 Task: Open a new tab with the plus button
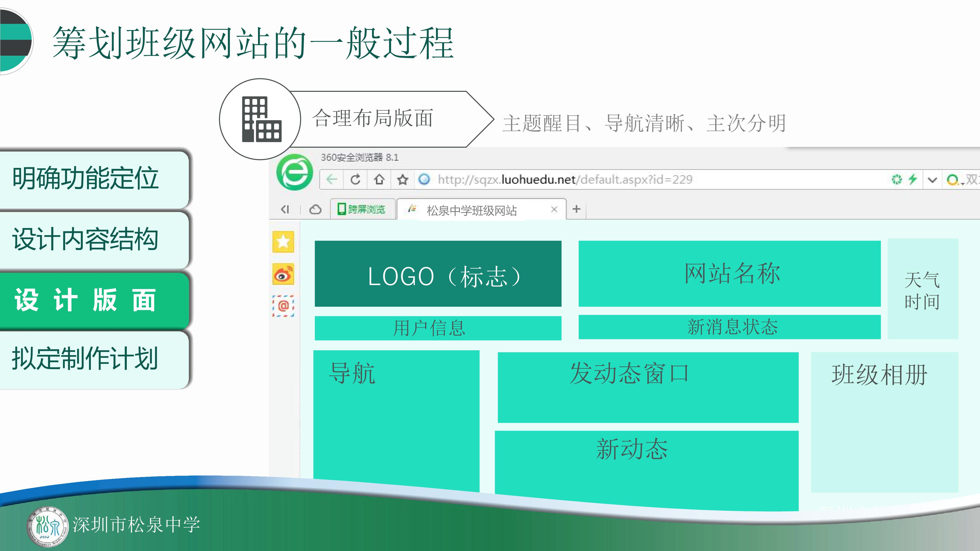coord(576,209)
